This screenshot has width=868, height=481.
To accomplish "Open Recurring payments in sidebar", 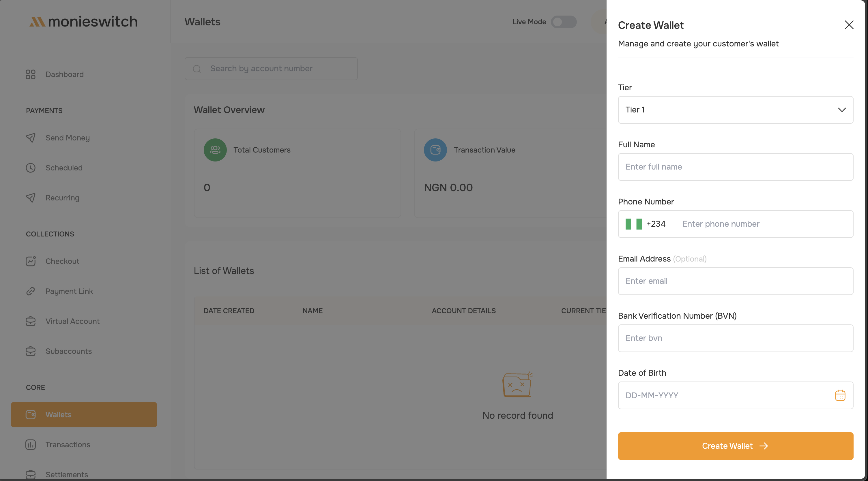I will click(62, 198).
